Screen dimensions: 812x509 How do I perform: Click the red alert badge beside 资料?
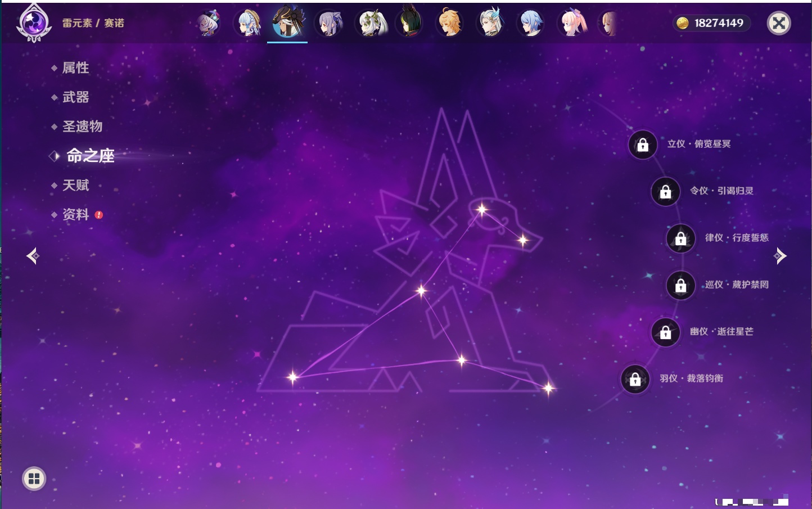coord(99,215)
